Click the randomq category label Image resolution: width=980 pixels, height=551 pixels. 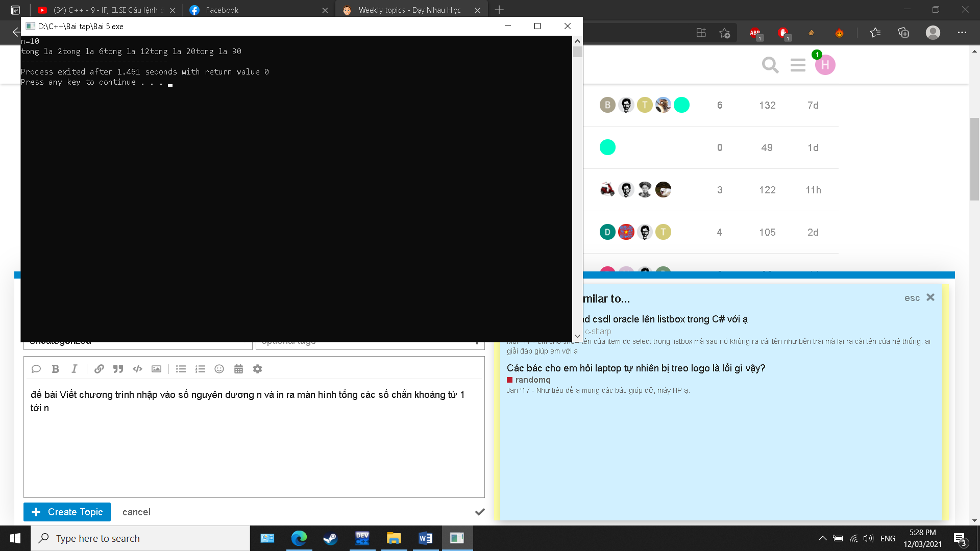533,380
